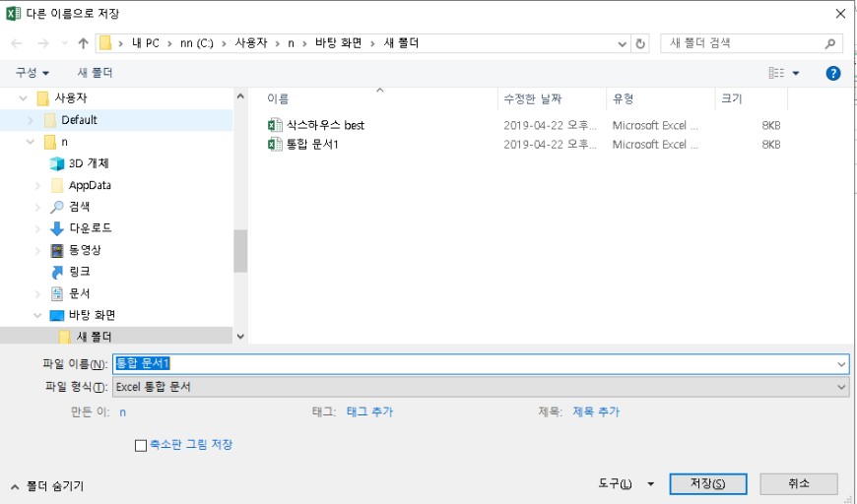Click the Excel icon in title bar

click(x=13, y=13)
